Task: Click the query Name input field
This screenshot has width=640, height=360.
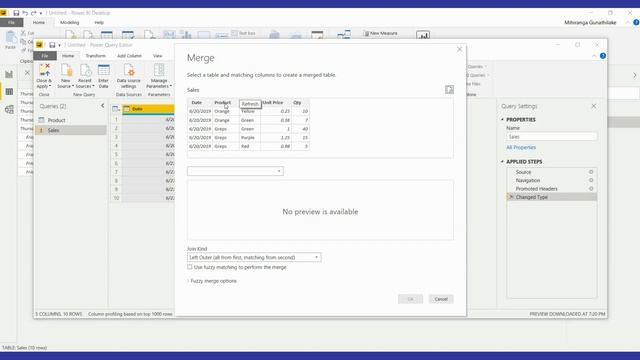Action: (x=551, y=137)
